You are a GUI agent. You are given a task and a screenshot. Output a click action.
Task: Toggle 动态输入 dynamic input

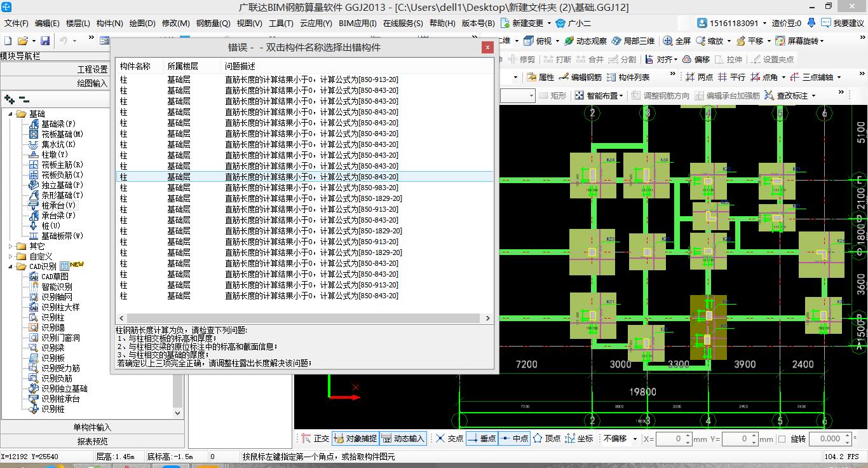[x=403, y=438]
